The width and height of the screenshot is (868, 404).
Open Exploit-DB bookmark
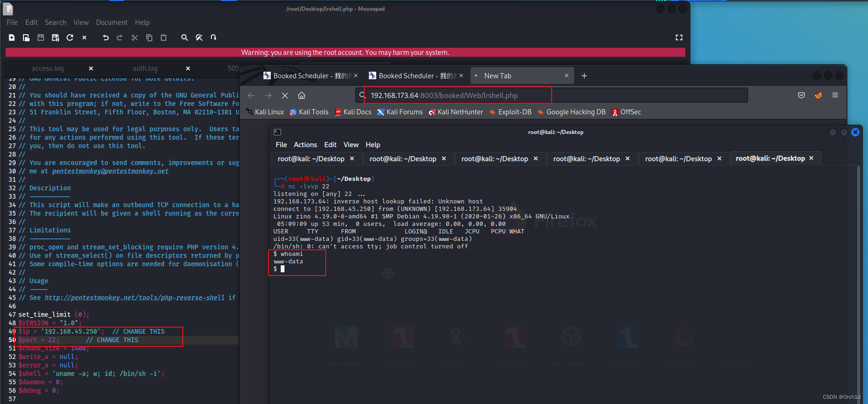510,112
